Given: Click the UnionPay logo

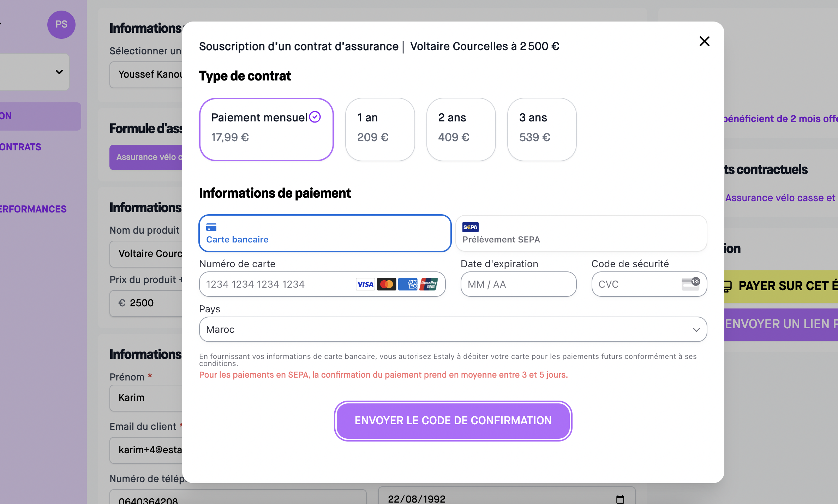Looking at the screenshot, I should click(x=429, y=284).
